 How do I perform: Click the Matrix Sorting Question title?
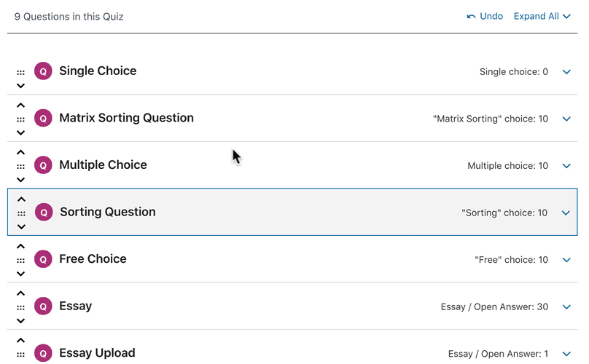(x=126, y=118)
